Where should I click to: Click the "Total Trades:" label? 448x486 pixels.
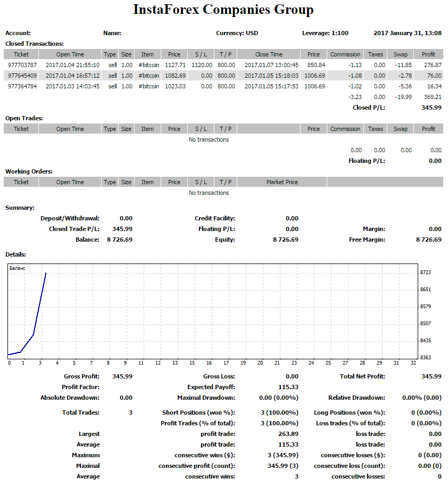point(80,413)
